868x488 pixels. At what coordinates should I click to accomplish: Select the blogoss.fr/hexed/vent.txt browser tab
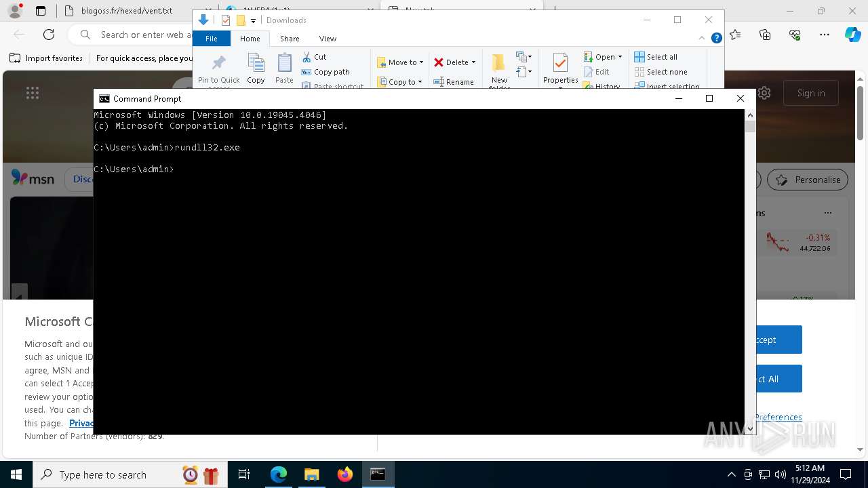[x=125, y=11]
